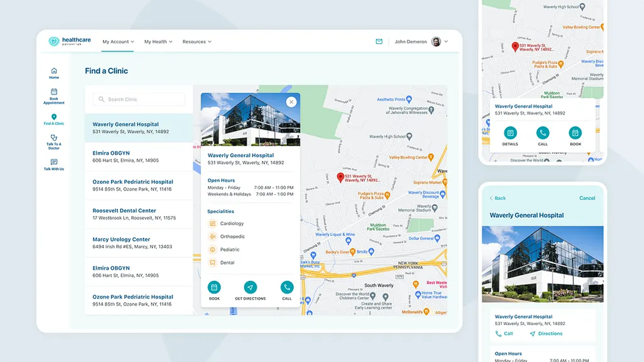The width and height of the screenshot is (644, 362).
Task: Click Pediatric under Specialities
Action: click(224, 249)
